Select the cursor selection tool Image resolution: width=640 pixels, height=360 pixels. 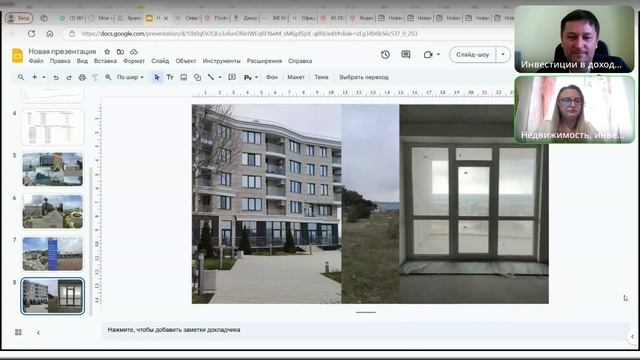pos(157,77)
